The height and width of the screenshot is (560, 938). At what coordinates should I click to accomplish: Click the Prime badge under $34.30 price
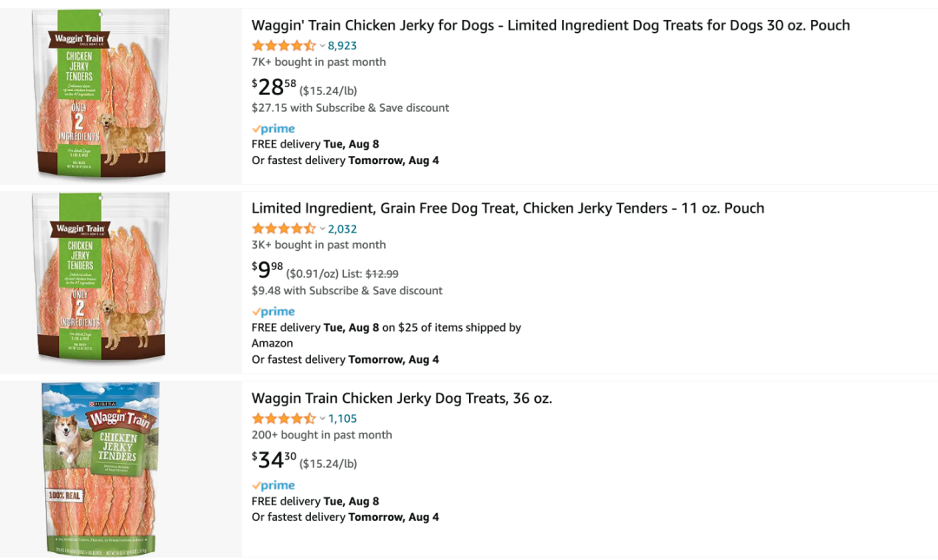click(274, 485)
